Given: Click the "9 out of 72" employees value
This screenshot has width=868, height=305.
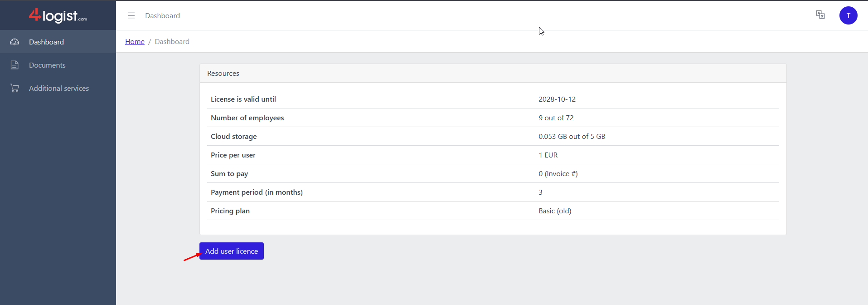Looking at the screenshot, I should [x=556, y=118].
